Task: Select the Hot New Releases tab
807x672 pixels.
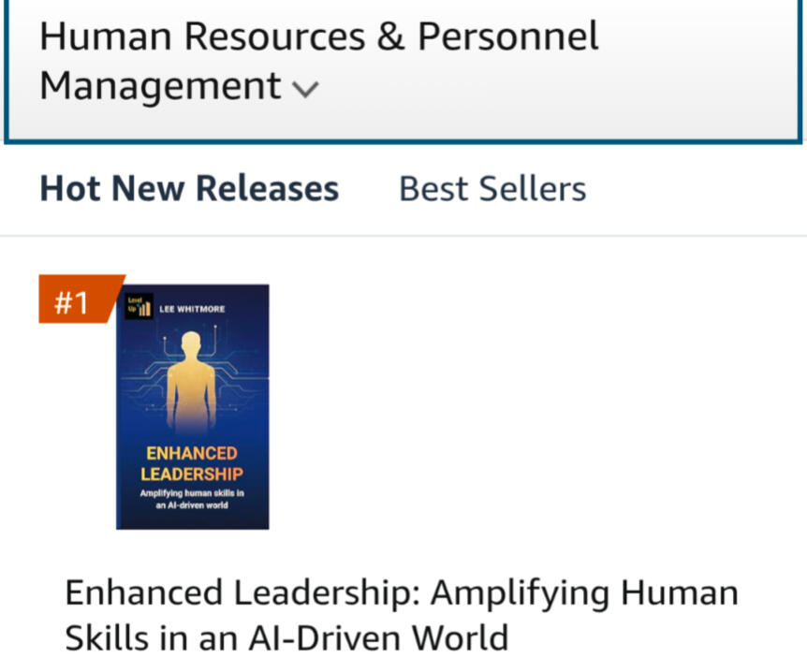Action: coord(188,188)
